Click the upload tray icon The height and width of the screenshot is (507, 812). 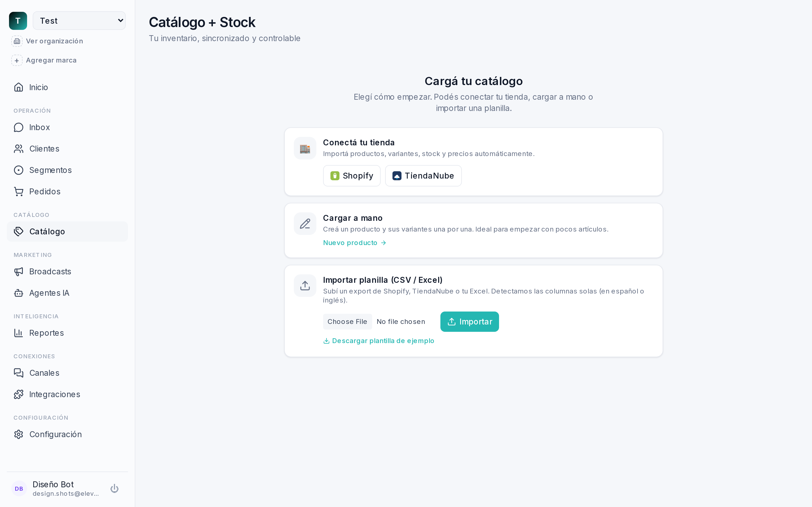[x=305, y=286]
